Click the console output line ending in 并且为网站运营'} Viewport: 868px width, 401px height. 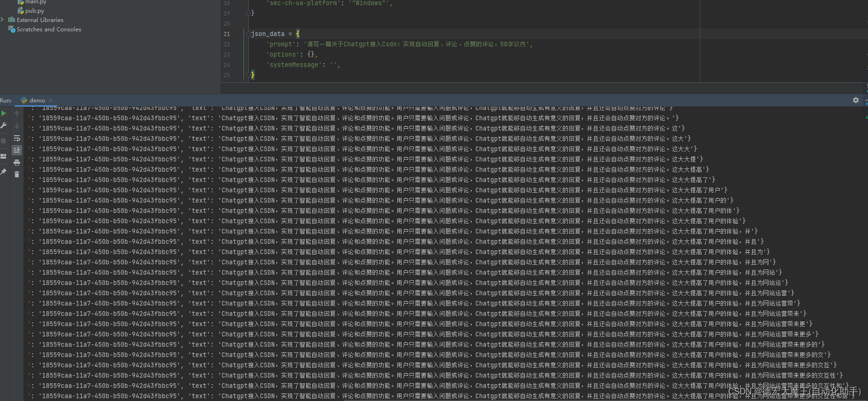click(410, 293)
